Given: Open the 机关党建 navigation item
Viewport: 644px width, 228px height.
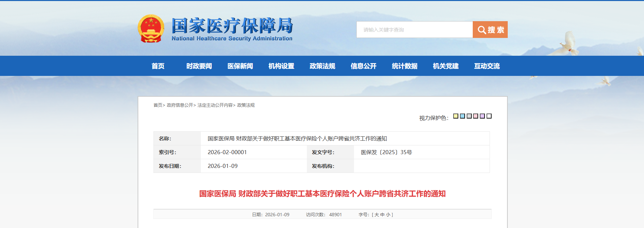Looking at the screenshot, I should point(445,66).
